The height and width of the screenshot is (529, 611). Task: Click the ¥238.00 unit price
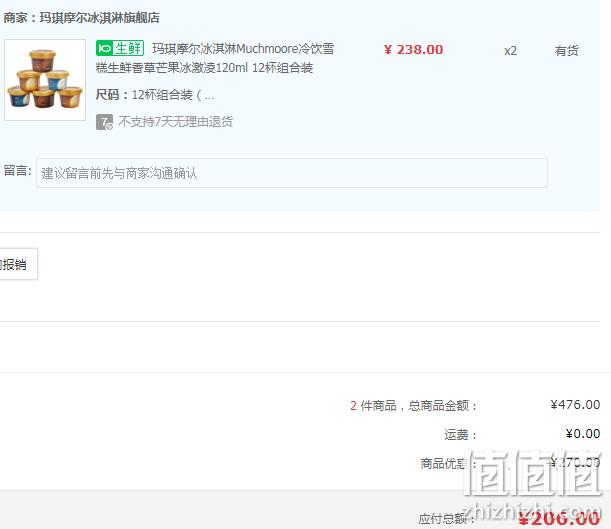[x=413, y=50]
